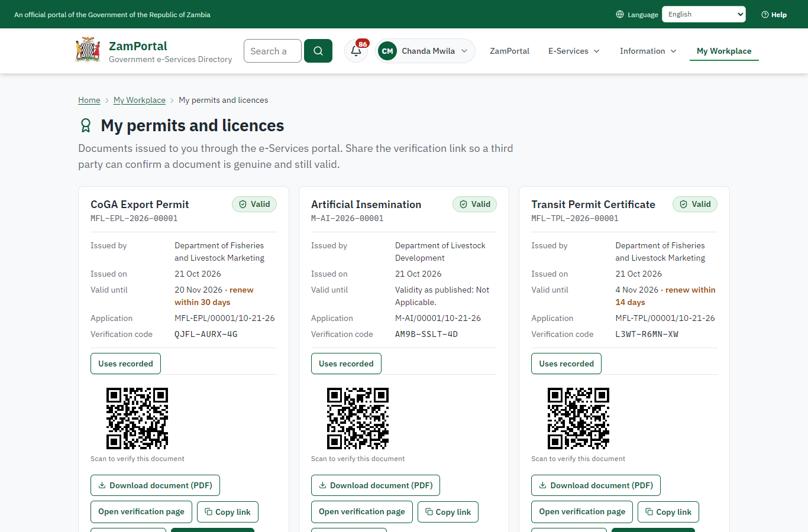This screenshot has height=532, width=808.
Task: Click permit number MFL-EPL-2026-00001
Action: pyautogui.click(x=134, y=218)
